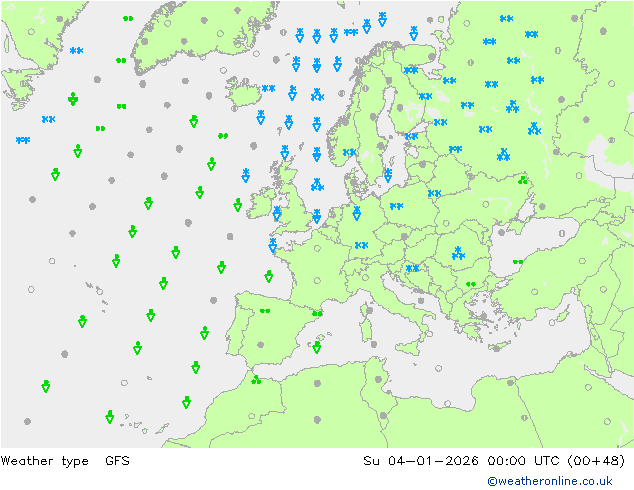Click the snow symbol over Croatia
Image resolution: width=634 pixels, height=490 pixels.
click(412, 268)
